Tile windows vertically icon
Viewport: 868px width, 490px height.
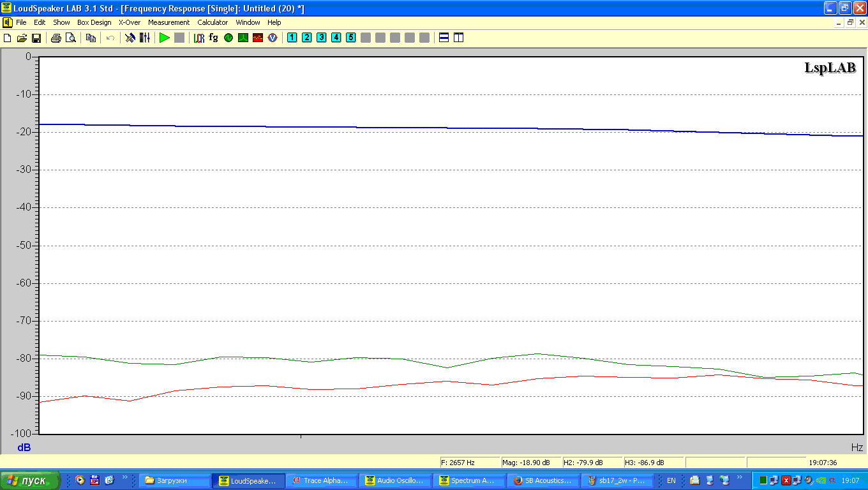(459, 38)
